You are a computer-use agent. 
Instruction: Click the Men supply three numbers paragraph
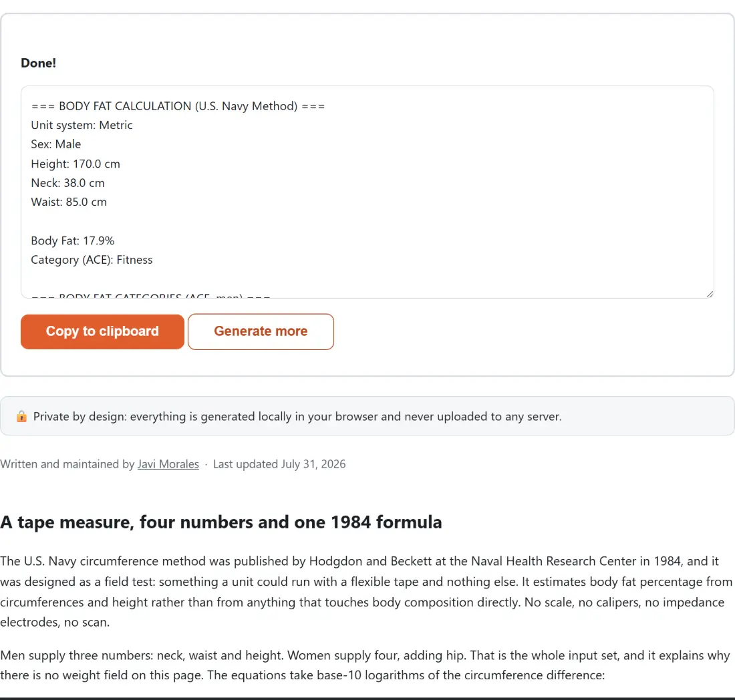[x=365, y=665]
